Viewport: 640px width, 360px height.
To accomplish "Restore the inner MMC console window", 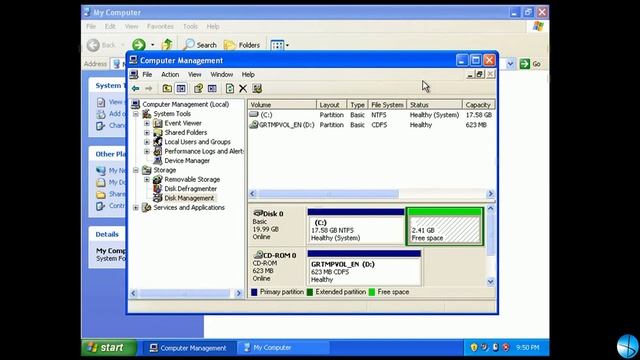I will [x=480, y=74].
